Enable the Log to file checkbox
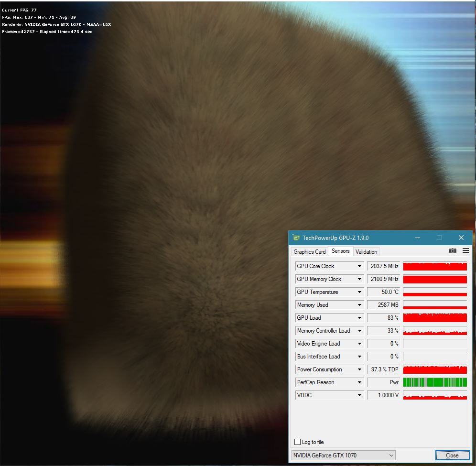Image resolution: width=476 pixels, height=466 pixels. click(x=297, y=442)
